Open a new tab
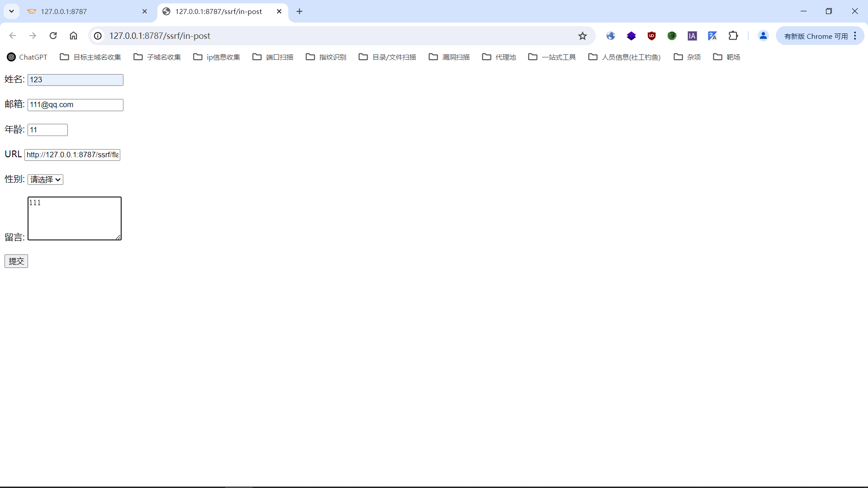This screenshot has width=868, height=488. tap(299, 11)
